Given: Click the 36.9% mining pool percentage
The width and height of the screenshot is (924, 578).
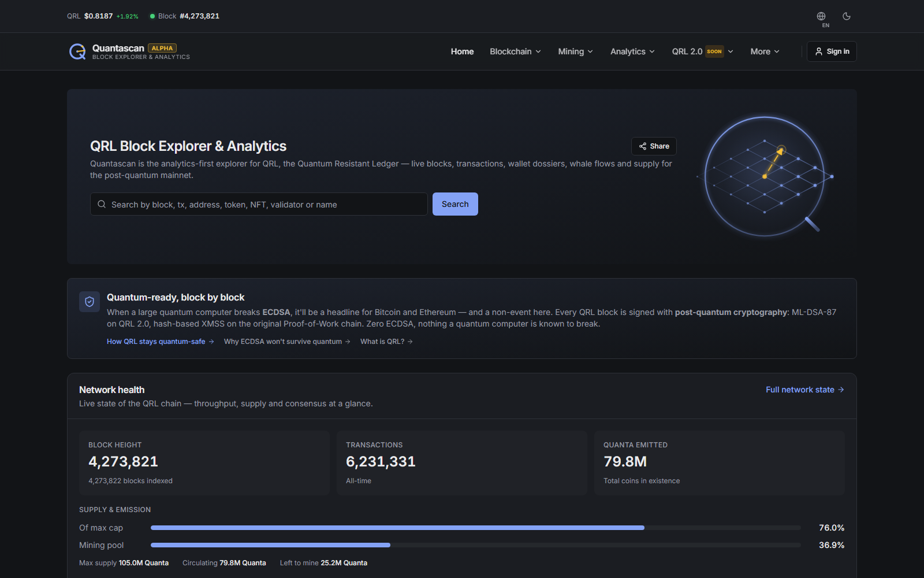Looking at the screenshot, I should [x=832, y=545].
